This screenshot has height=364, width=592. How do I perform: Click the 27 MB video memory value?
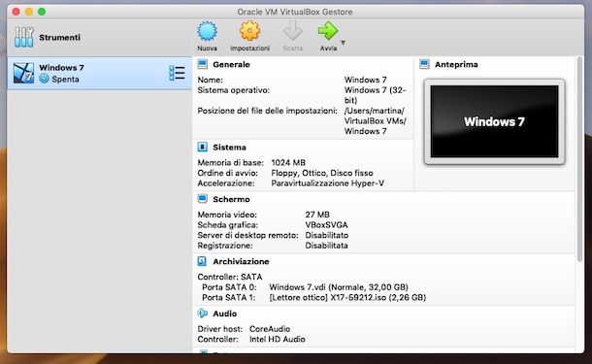pos(317,215)
